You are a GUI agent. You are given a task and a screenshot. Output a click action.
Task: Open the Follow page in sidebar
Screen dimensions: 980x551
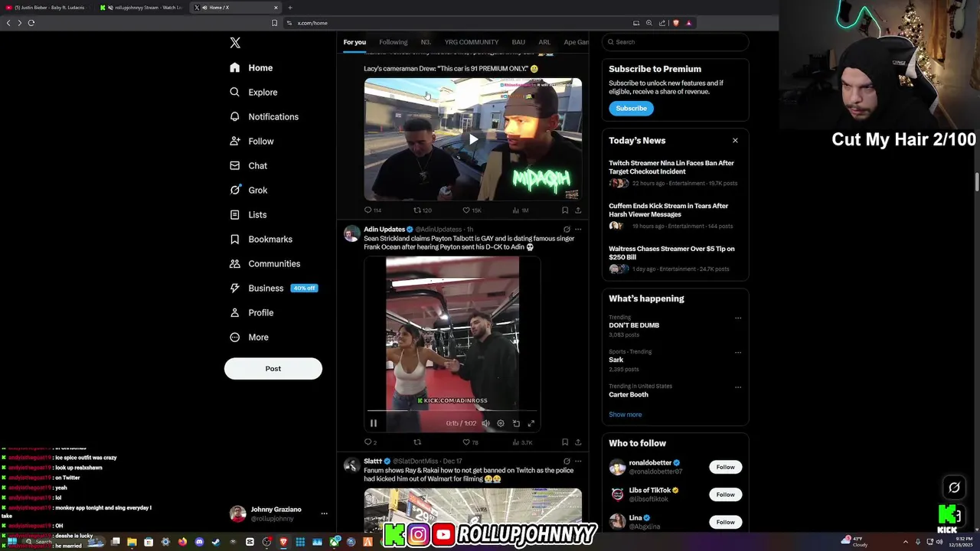[252, 142]
